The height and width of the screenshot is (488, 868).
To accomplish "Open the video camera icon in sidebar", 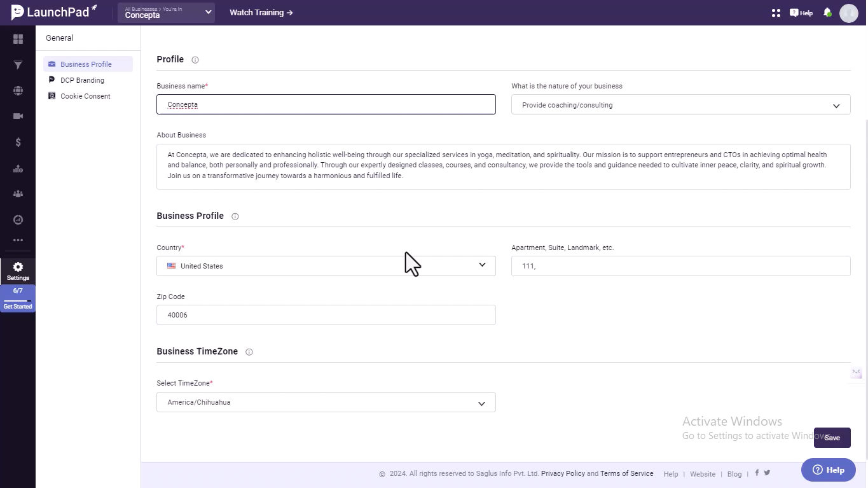I will pyautogui.click(x=18, y=116).
